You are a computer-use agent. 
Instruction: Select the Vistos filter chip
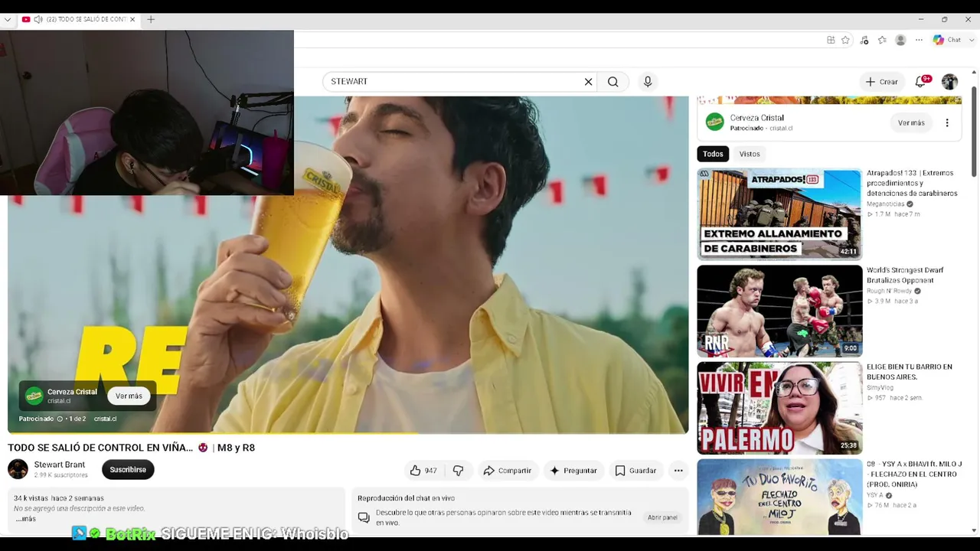[x=750, y=154]
